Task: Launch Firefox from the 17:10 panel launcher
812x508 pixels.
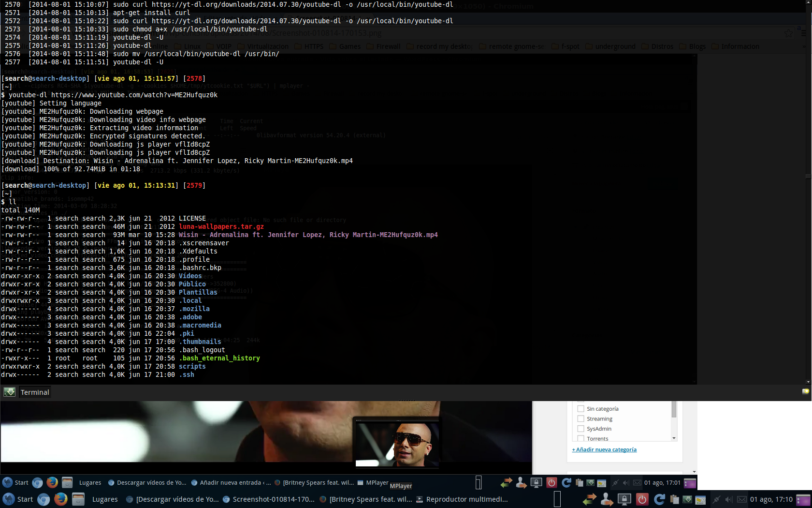Action: (60, 499)
